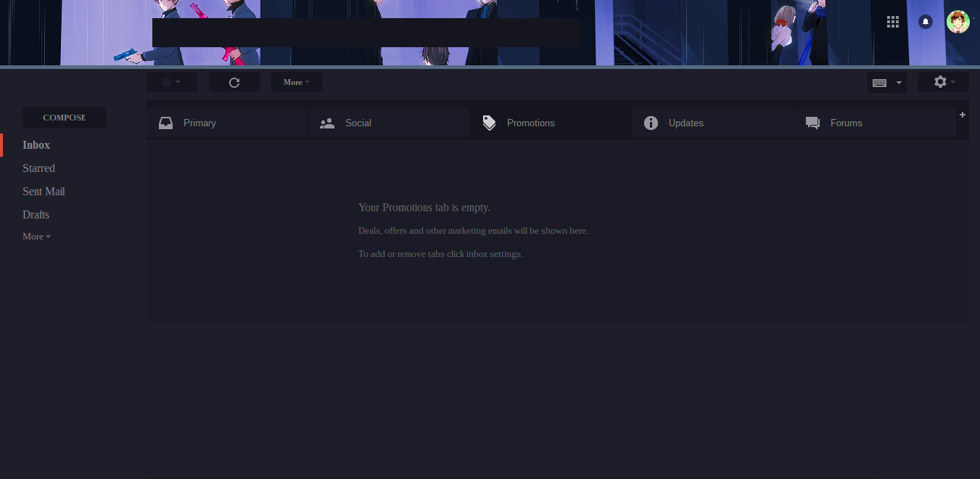Open the notifications bell
Viewport: 980px width, 479px height.
click(x=926, y=22)
